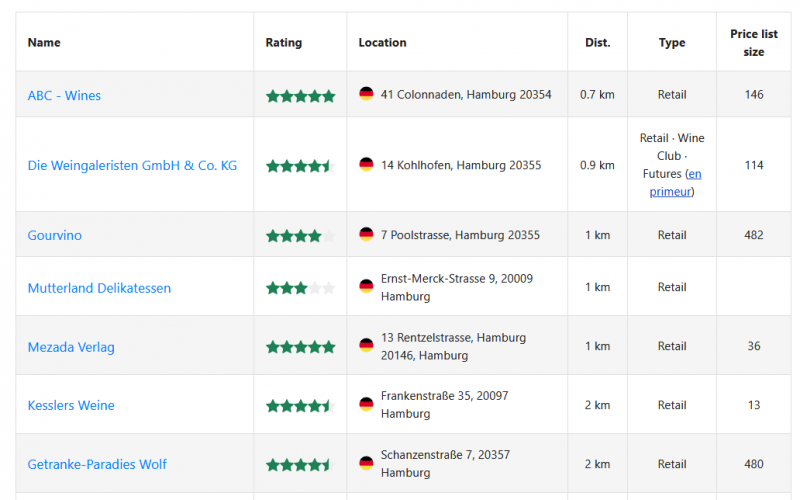
Task: Click the '1 km' distance in Gourvino row
Action: click(x=597, y=235)
